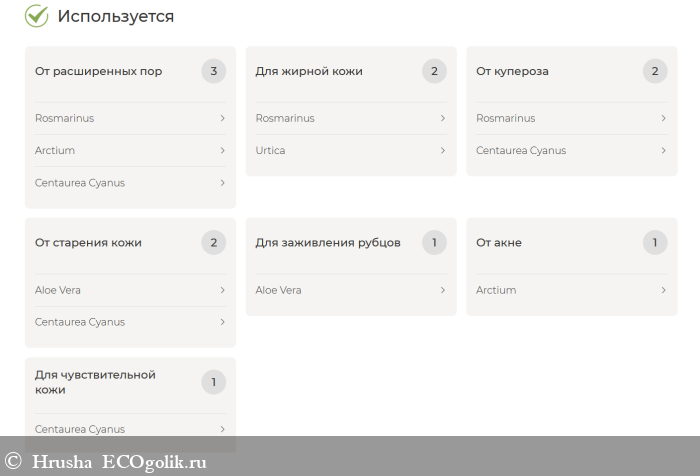Open Arctium link under От расширенных пор
700x476 pixels.
pyautogui.click(x=55, y=150)
